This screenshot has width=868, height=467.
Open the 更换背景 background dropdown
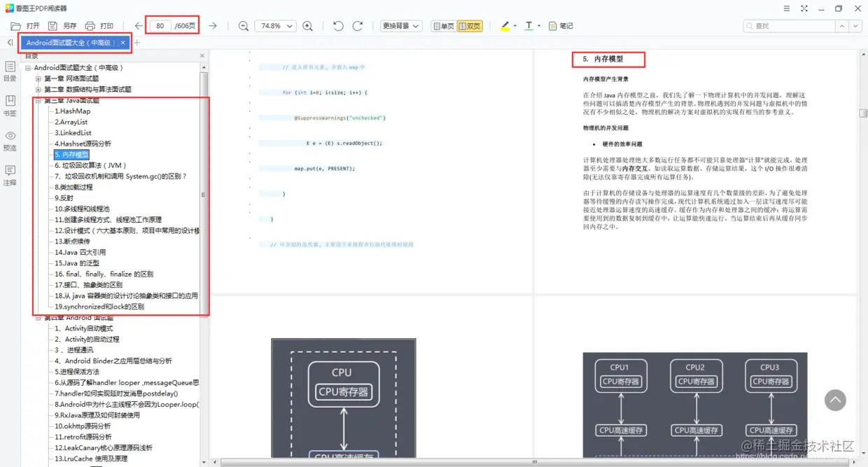pyautogui.click(x=401, y=26)
